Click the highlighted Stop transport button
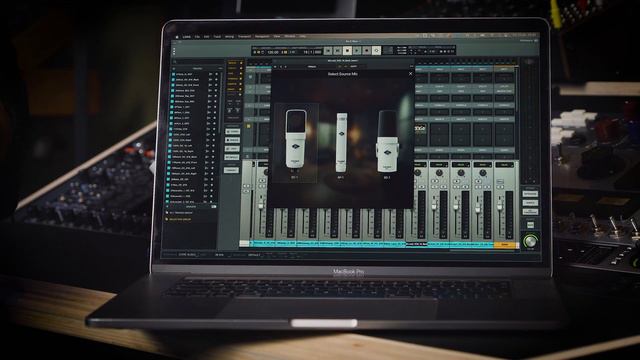The width and height of the screenshot is (640, 360). 347,51
